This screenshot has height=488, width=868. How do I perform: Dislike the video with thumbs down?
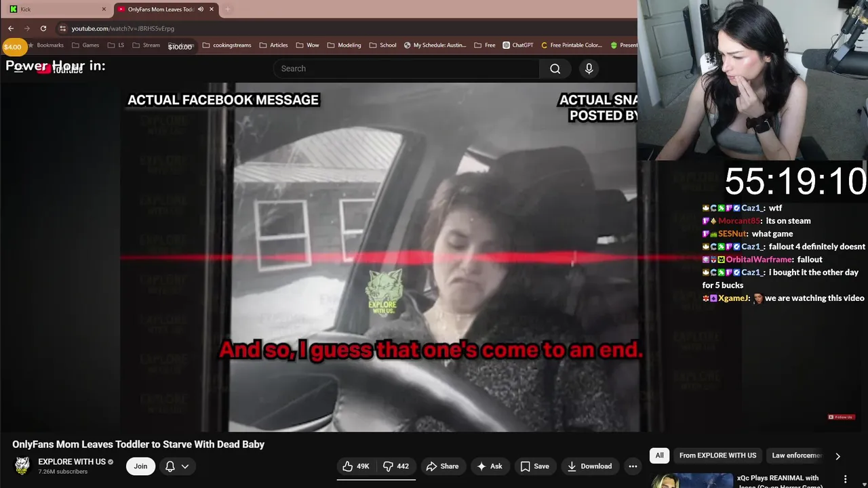tap(395, 466)
